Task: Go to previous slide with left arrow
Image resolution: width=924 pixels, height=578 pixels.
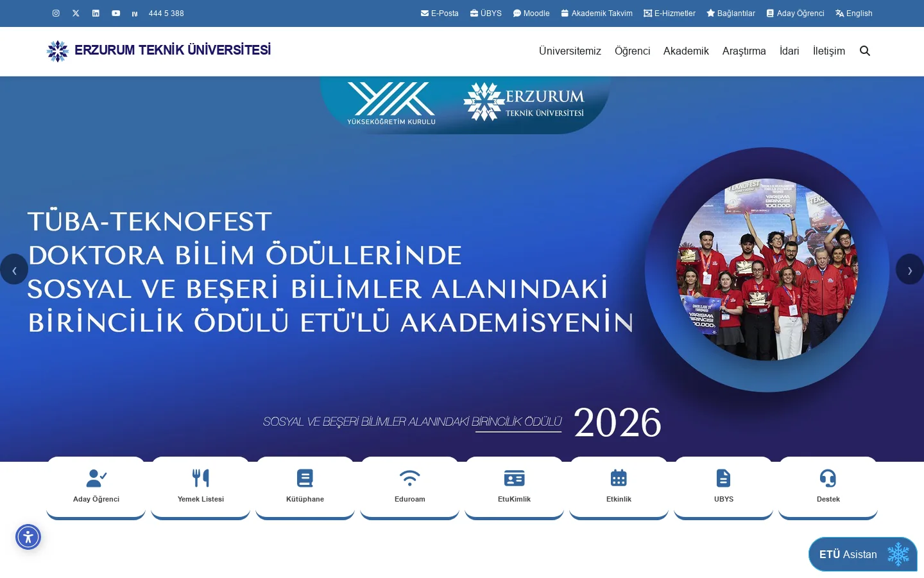Action: tap(14, 270)
